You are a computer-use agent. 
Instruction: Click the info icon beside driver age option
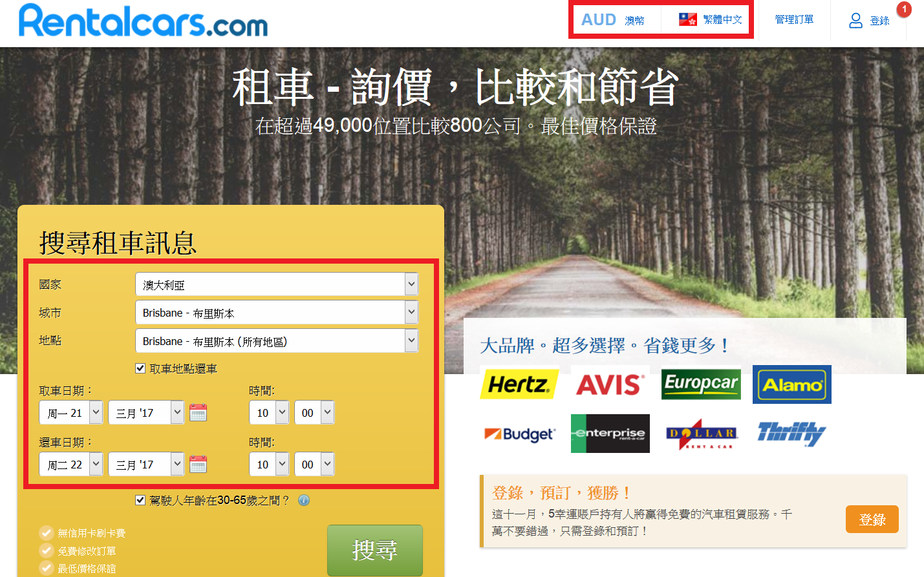coord(303,501)
